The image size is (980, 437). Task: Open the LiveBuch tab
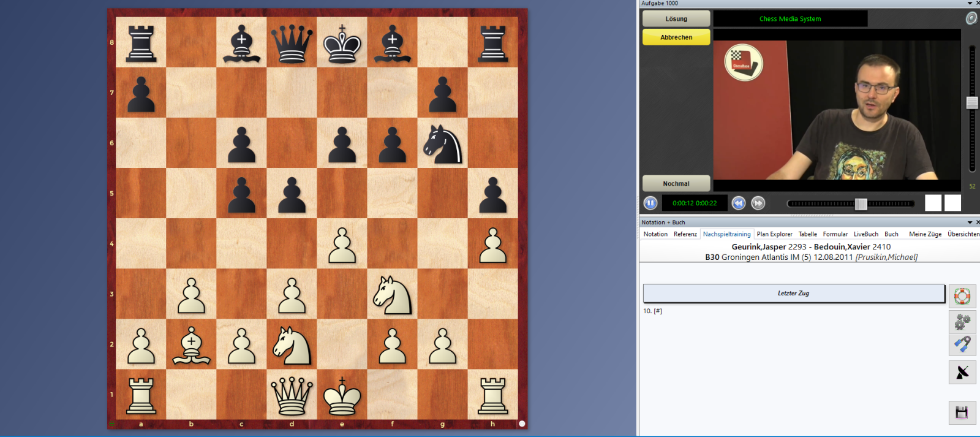(x=865, y=234)
